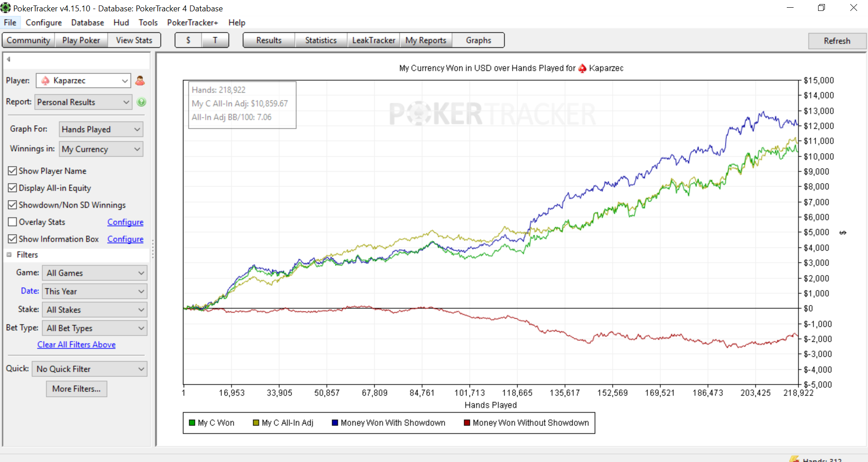Click the hands import icon in status bar
Screen dimensions: 868x462
tap(794, 459)
